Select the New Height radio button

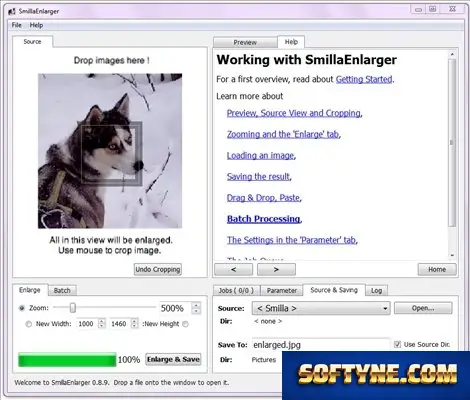pos(185,324)
